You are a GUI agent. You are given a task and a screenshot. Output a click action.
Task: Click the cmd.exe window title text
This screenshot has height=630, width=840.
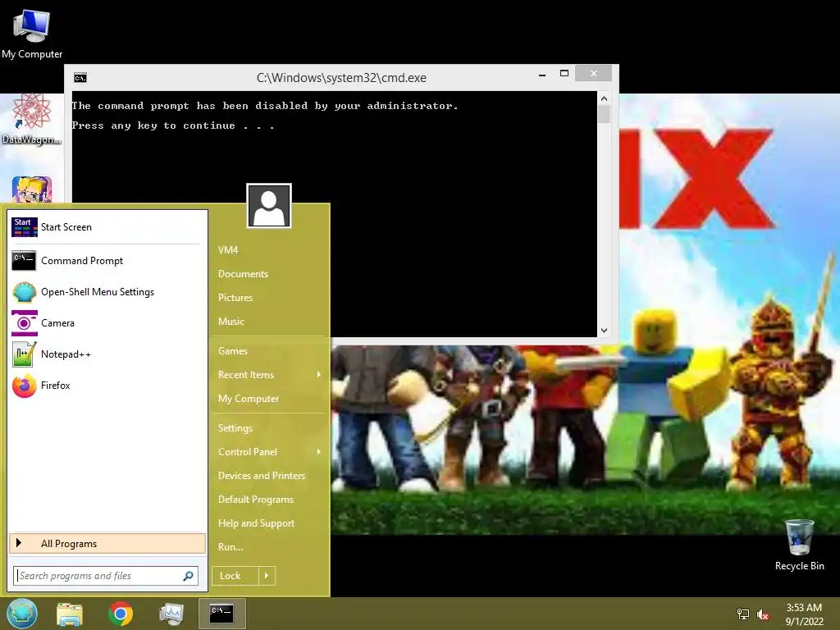pyautogui.click(x=341, y=78)
